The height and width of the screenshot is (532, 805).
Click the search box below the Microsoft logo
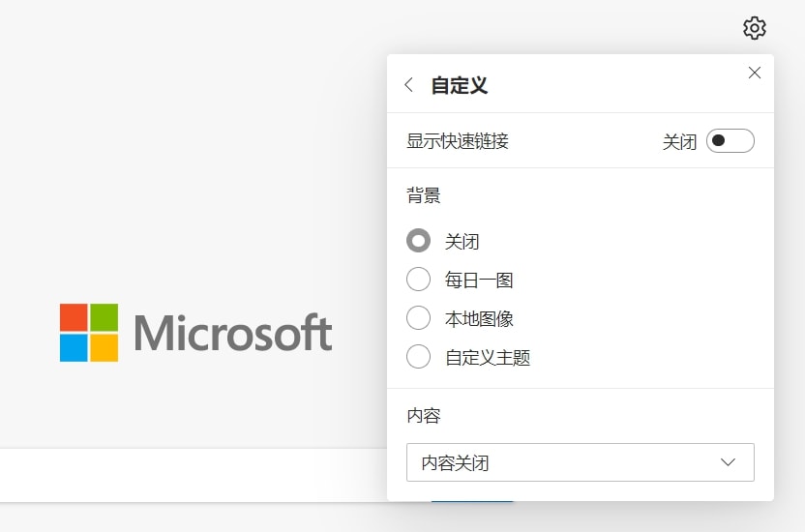[x=194, y=475]
